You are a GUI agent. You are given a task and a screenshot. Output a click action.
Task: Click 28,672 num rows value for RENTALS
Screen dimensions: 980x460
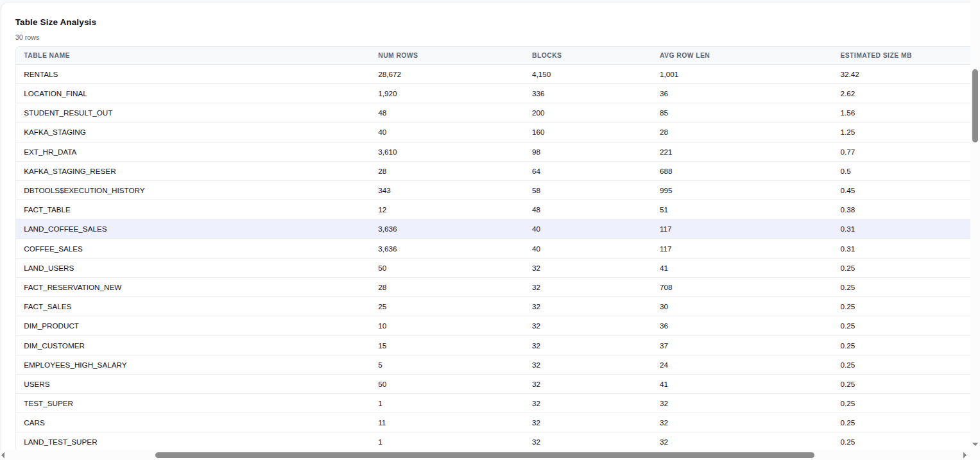click(390, 74)
